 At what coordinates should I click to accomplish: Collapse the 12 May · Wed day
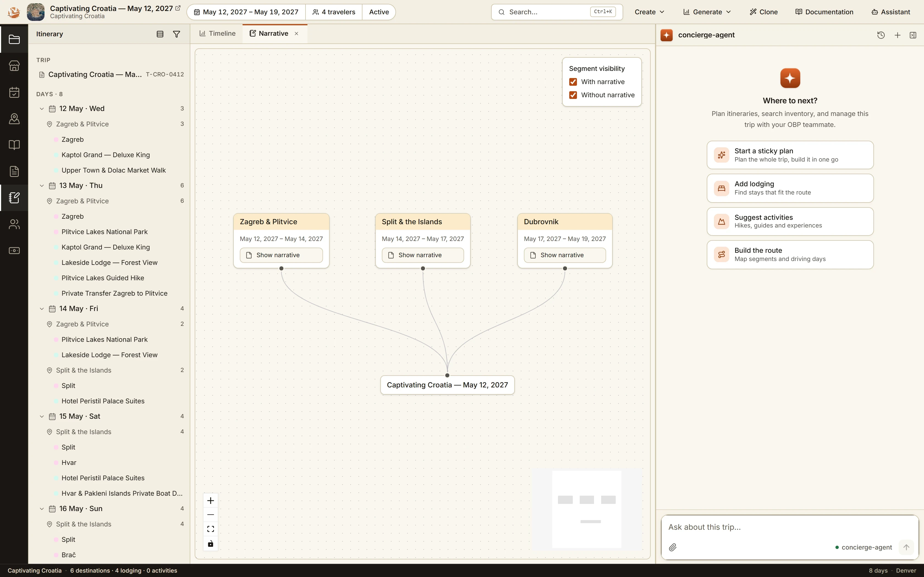coord(42,109)
